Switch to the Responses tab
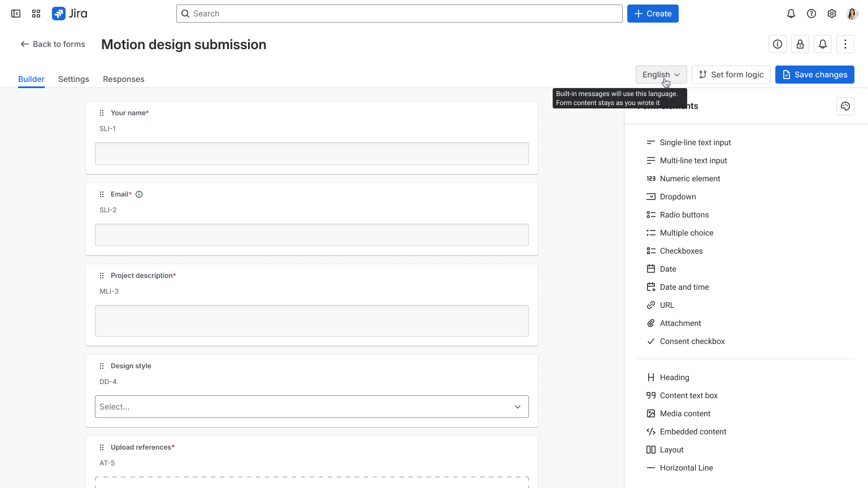The width and height of the screenshot is (868, 488). (124, 79)
